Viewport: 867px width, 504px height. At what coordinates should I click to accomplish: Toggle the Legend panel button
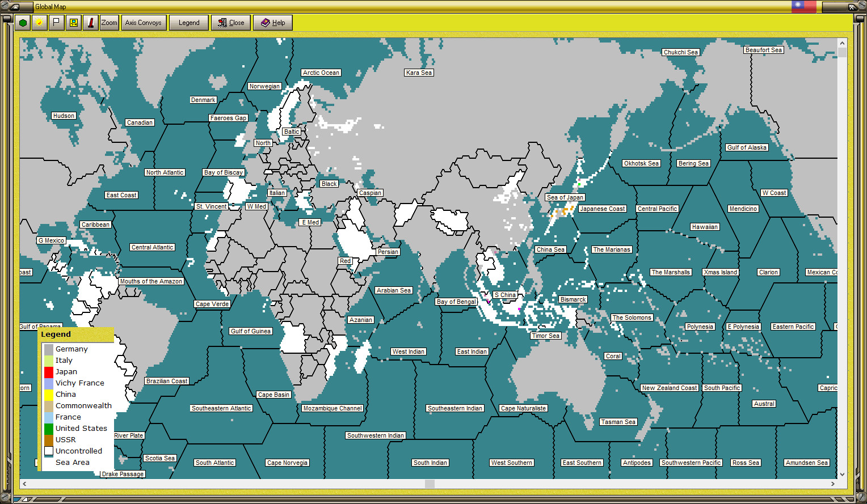(x=189, y=23)
